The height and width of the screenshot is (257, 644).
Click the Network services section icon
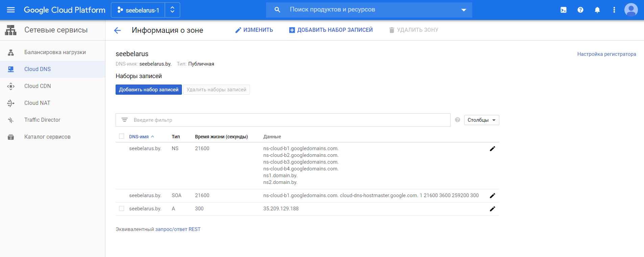pyautogui.click(x=11, y=30)
